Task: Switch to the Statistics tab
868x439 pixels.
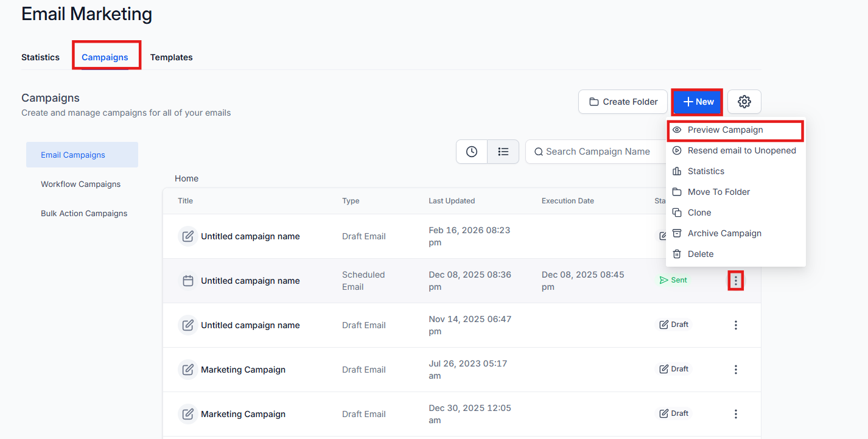Action: (x=40, y=57)
